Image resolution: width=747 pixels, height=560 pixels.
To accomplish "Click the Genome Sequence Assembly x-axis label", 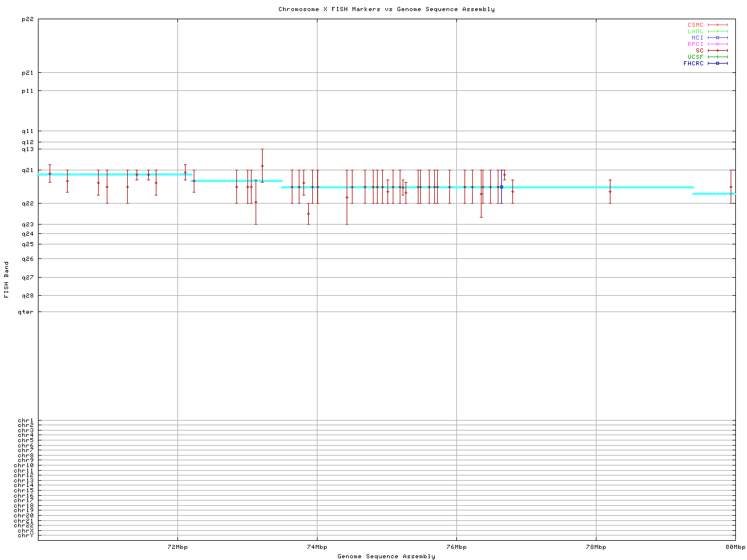I will tap(386, 556).
